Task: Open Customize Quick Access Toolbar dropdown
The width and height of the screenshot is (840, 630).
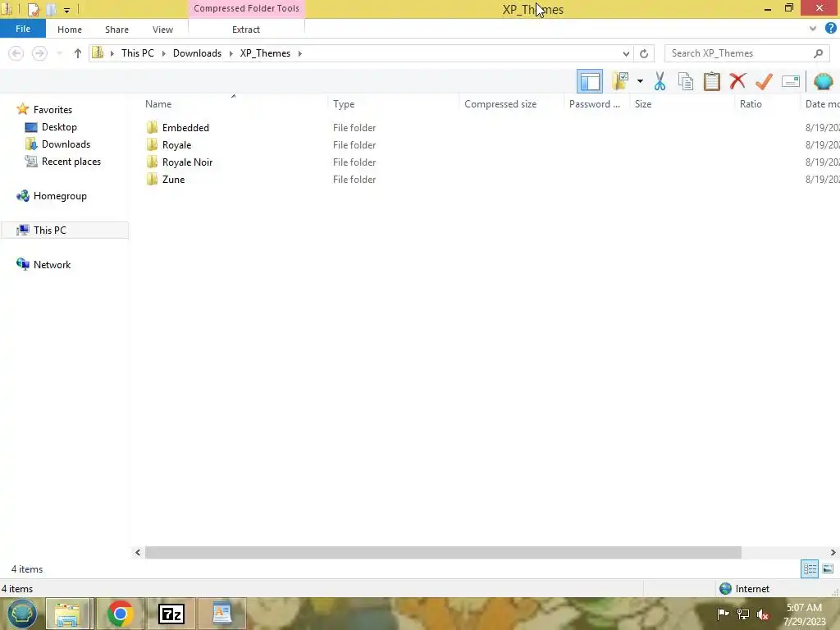Action: pos(66,10)
